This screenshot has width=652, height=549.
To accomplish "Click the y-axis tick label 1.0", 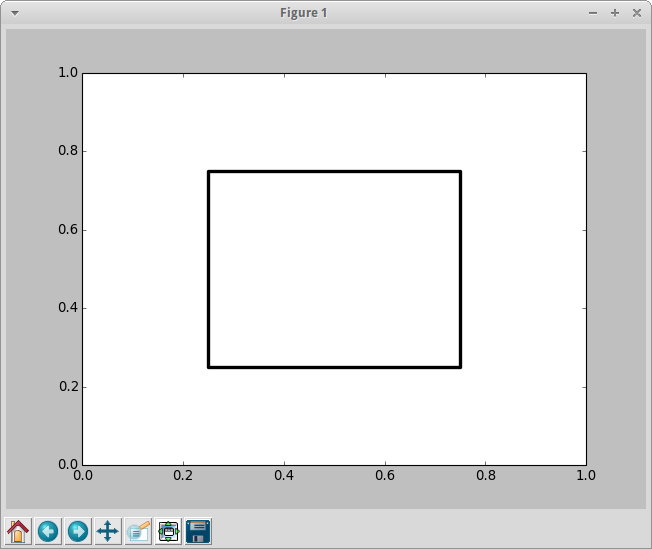I will pos(68,72).
